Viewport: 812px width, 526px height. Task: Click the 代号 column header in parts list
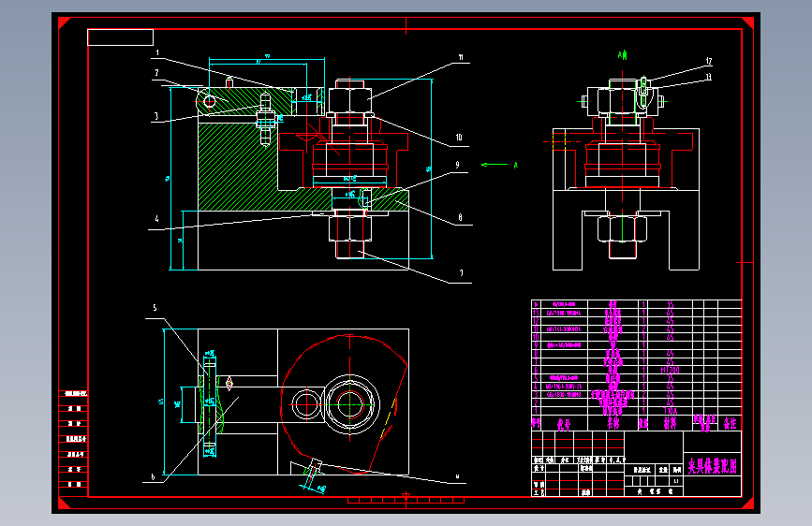click(564, 424)
